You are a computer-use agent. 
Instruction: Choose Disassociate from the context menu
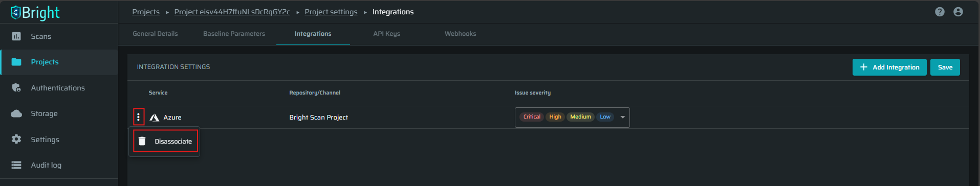pyautogui.click(x=164, y=141)
